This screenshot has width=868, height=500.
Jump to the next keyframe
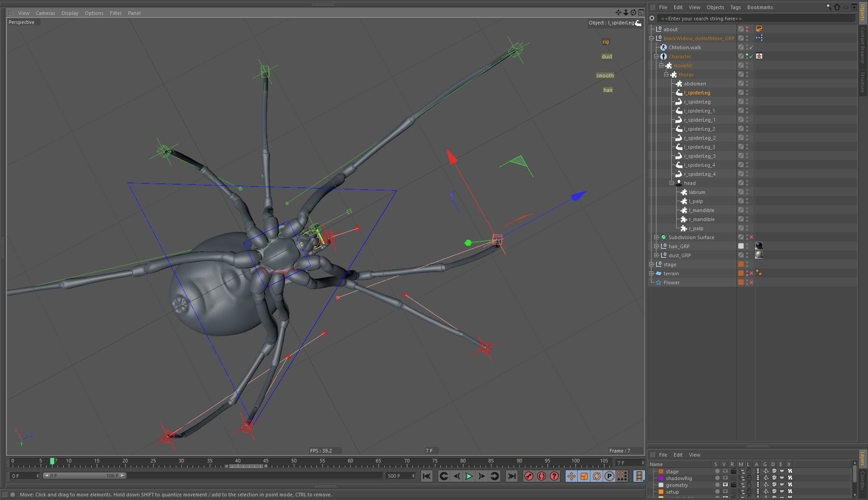point(495,476)
